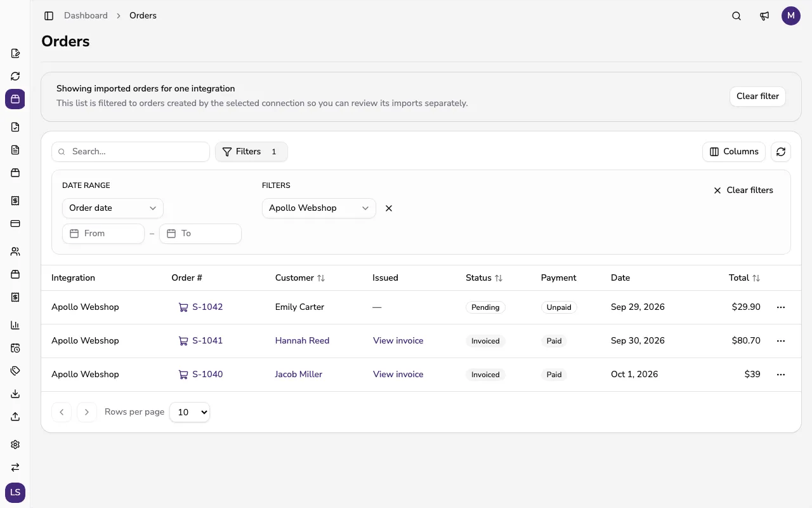
Task: Open the Order date dropdown
Action: point(113,208)
